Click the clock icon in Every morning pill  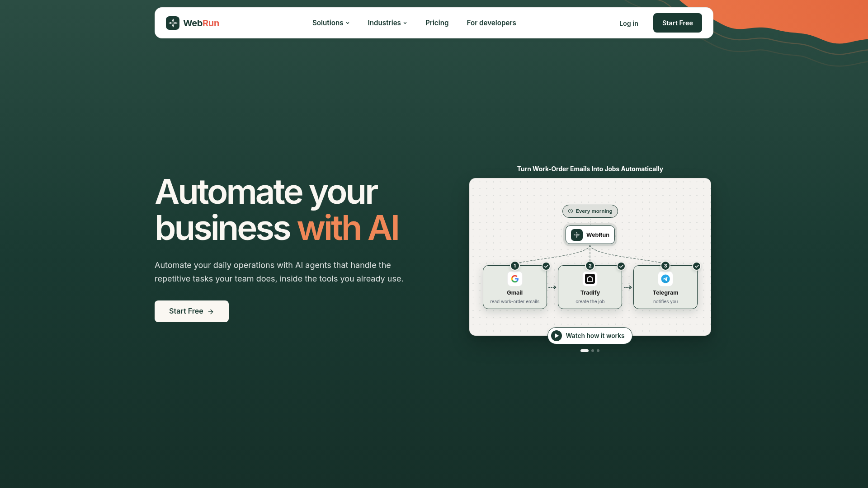pos(571,211)
